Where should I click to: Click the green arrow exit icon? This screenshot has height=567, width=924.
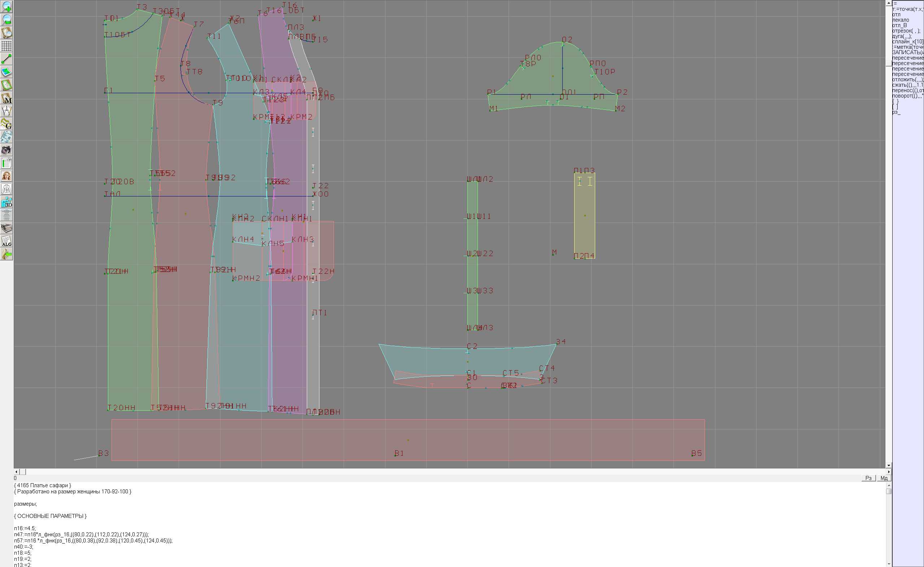[x=6, y=254]
